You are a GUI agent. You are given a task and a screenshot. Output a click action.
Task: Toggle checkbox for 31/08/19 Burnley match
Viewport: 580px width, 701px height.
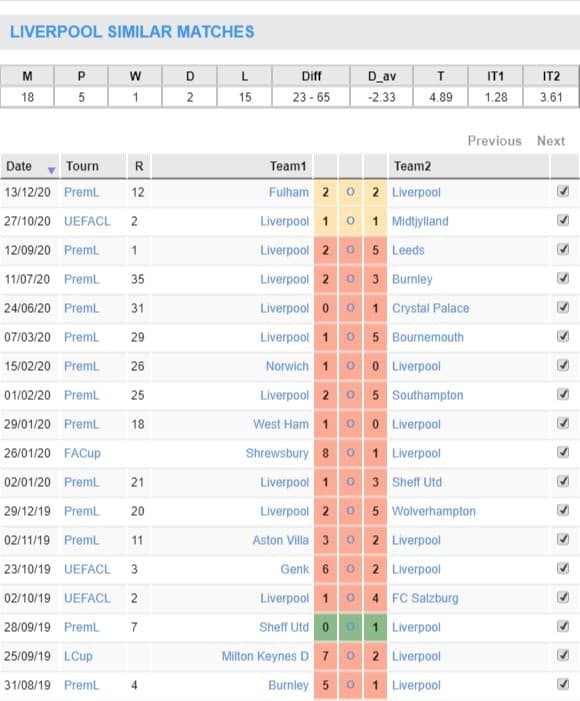point(563,684)
